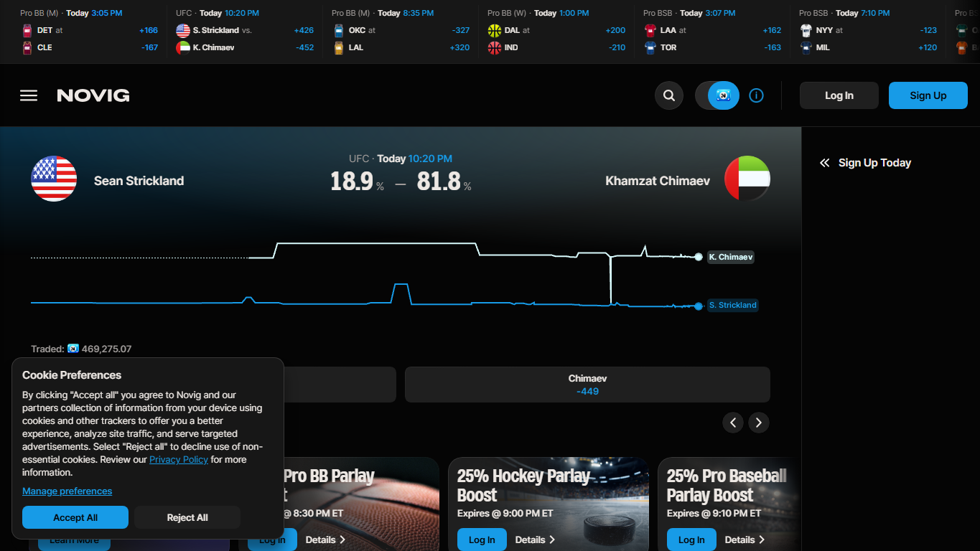Click DET +166 odds in ticker
980x551 pixels.
[x=149, y=30]
